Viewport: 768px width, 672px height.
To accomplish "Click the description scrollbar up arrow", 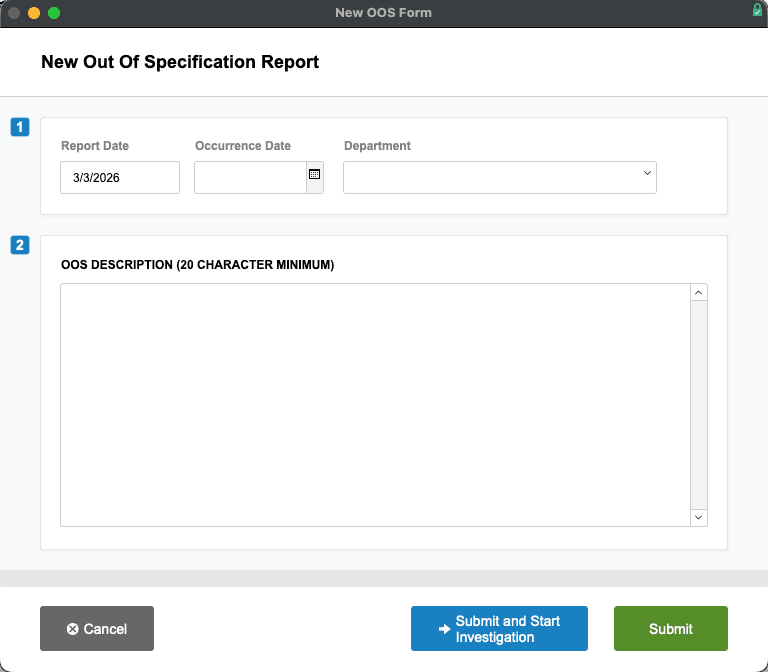I will (699, 292).
